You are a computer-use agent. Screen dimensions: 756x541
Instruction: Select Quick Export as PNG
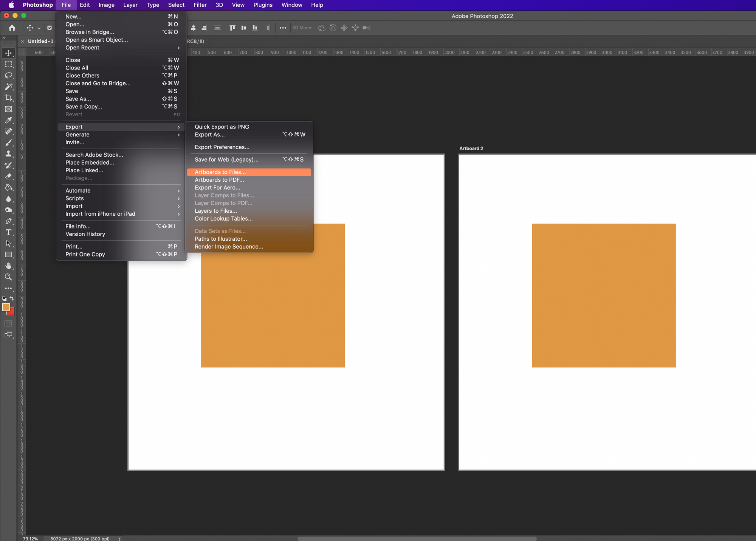tap(249, 127)
